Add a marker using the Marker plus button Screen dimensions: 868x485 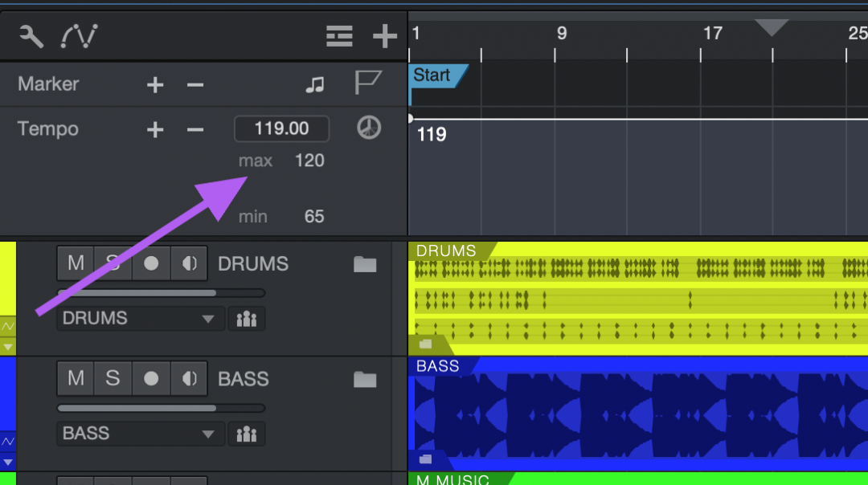click(154, 84)
